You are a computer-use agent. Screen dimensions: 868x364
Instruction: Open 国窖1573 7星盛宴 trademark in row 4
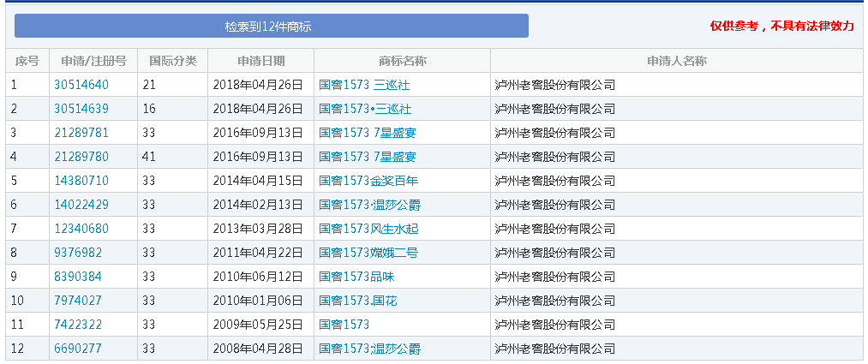(368, 157)
